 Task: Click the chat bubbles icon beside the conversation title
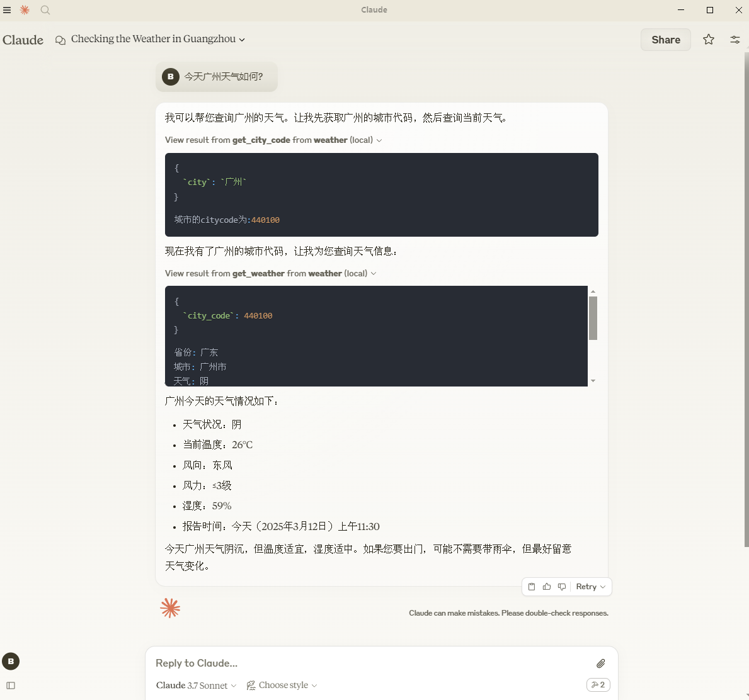pyautogui.click(x=60, y=40)
